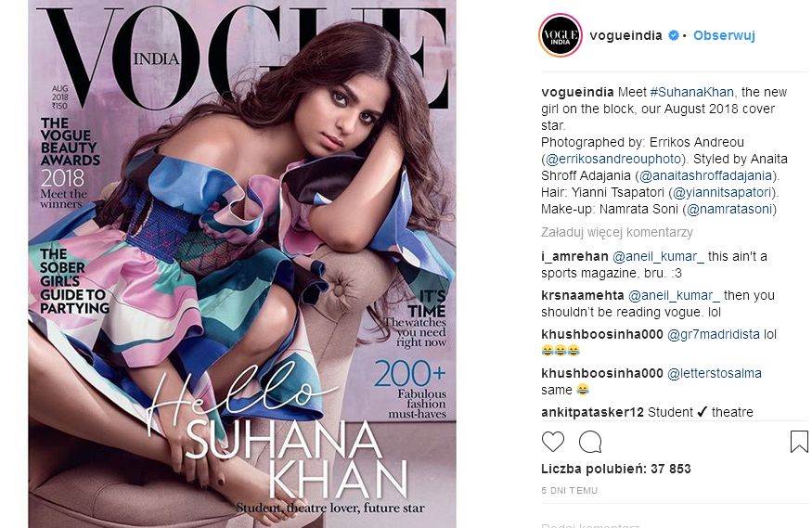Visit @errikosandreouphoto profile
The width and height of the screenshot is (812, 528).
(615, 159)
